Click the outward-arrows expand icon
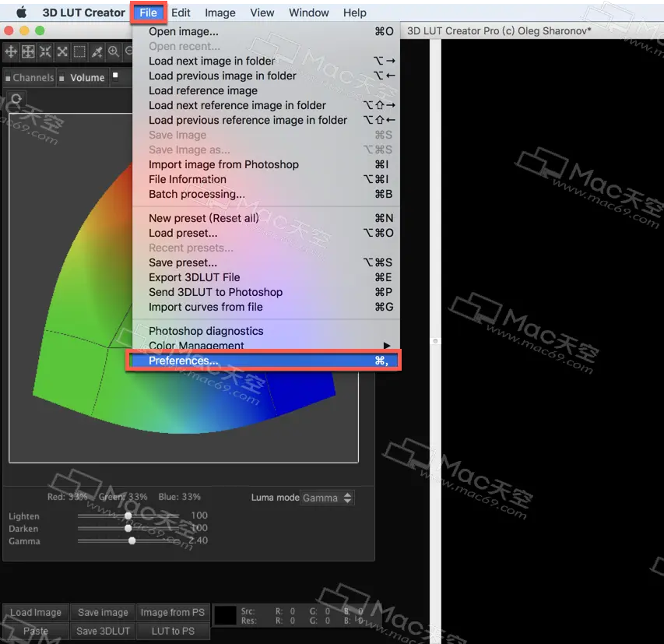Viewport: 664px width, 644px height. click(x=62, y=51)
